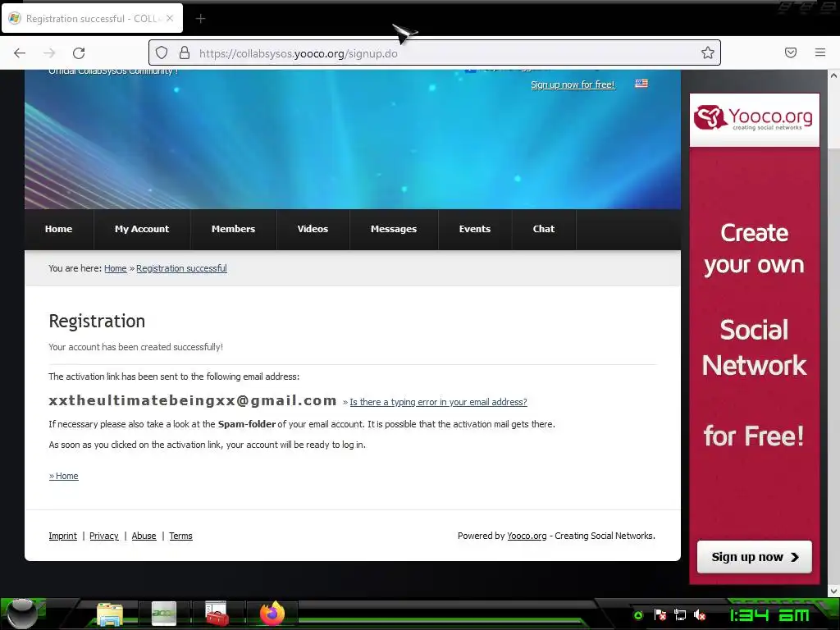Open the Privacy footer link
840x630 pixels.
click(104, 536)
